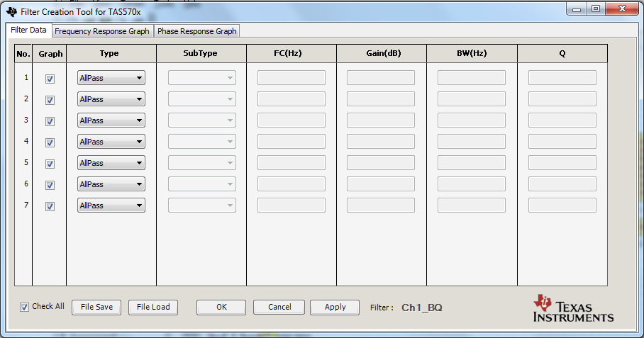644x338 pixels.
Task: Click the SubType column header
Action: 201,54
